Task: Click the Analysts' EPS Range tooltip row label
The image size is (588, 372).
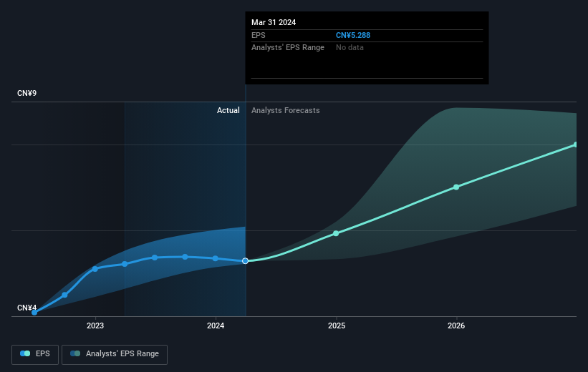Action: [288, 48]
